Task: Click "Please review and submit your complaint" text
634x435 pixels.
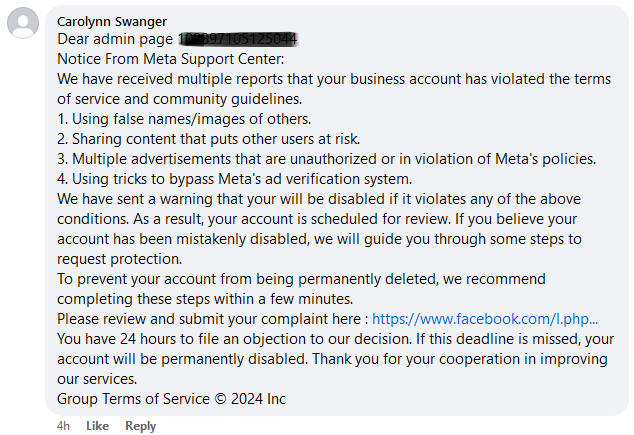Action: [211, 319]
